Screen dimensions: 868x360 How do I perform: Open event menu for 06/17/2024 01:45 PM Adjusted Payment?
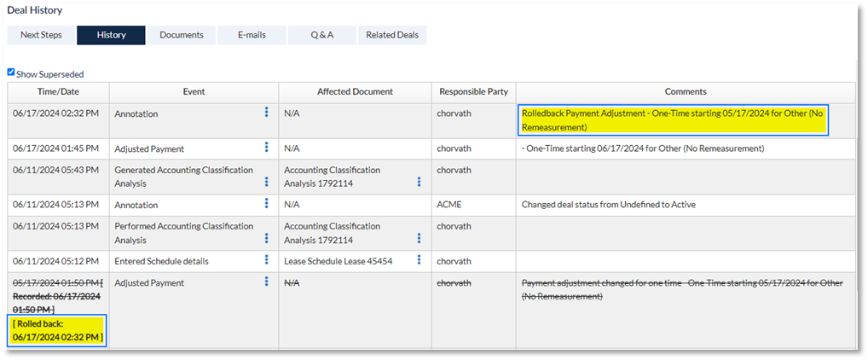click(266, 147)
